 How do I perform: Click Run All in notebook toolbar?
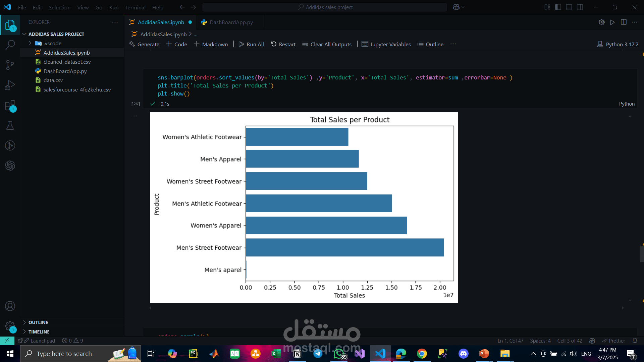pos(251,44)
